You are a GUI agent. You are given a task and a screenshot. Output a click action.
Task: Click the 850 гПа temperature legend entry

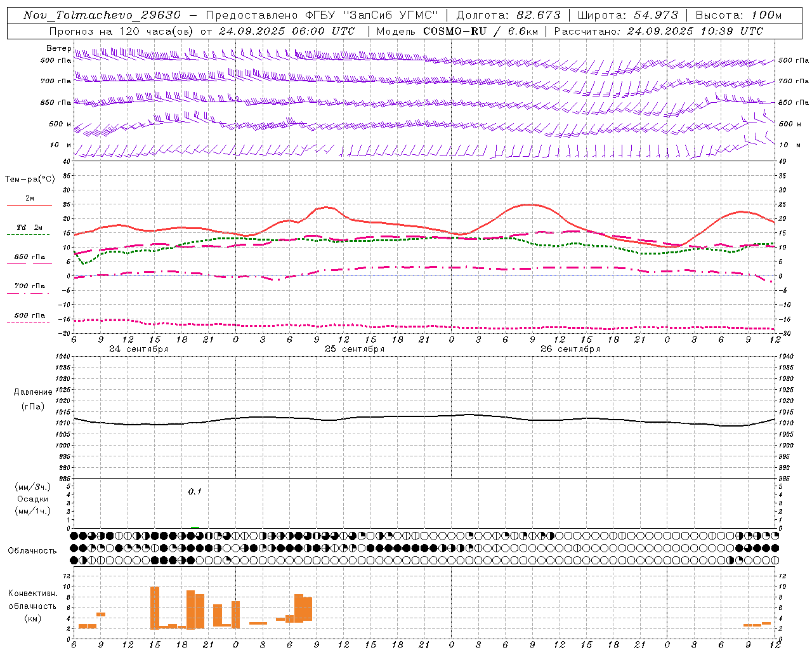(x=29, y=257)
